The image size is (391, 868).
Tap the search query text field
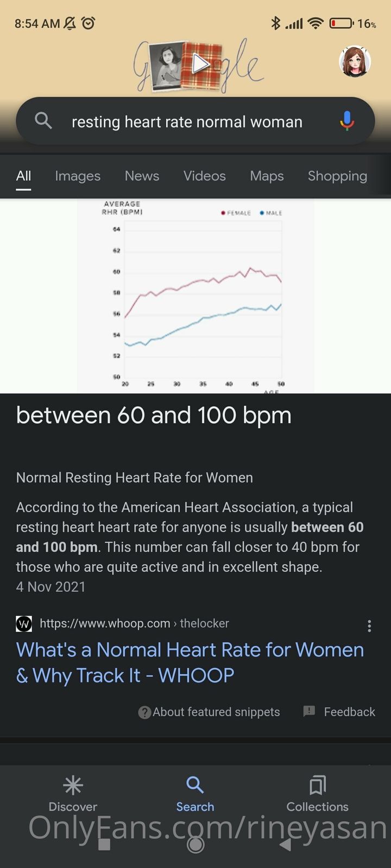click(187, 122)
